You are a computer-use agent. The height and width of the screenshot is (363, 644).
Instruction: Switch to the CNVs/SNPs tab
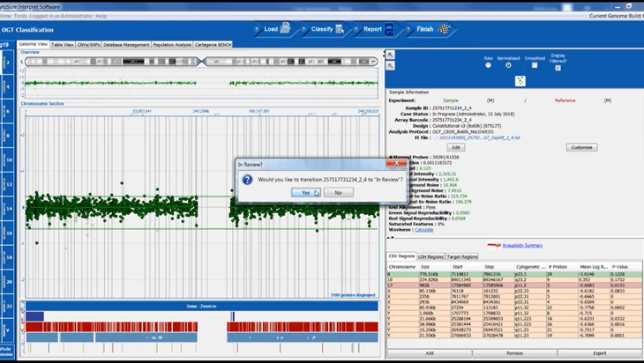[x=89, y=45]
